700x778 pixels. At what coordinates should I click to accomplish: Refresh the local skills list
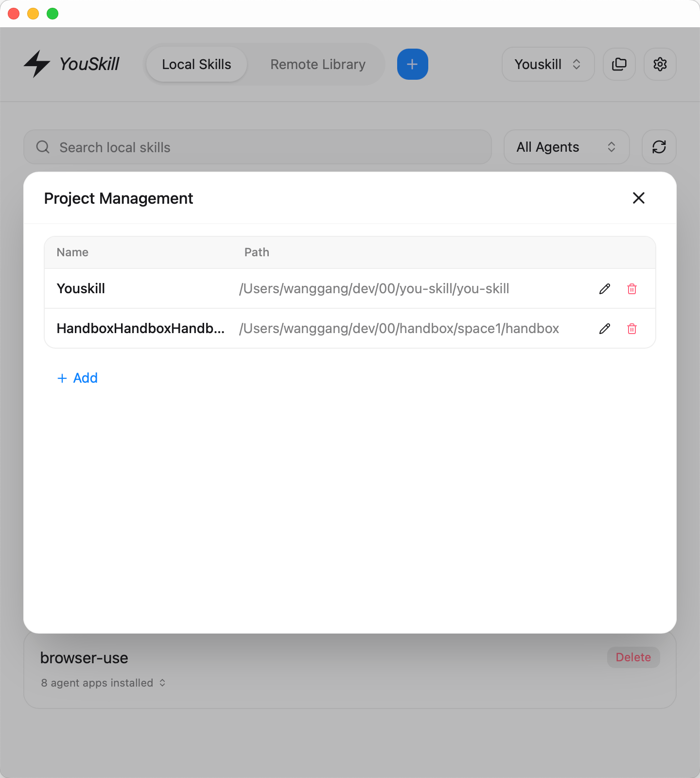pos(659,147)
